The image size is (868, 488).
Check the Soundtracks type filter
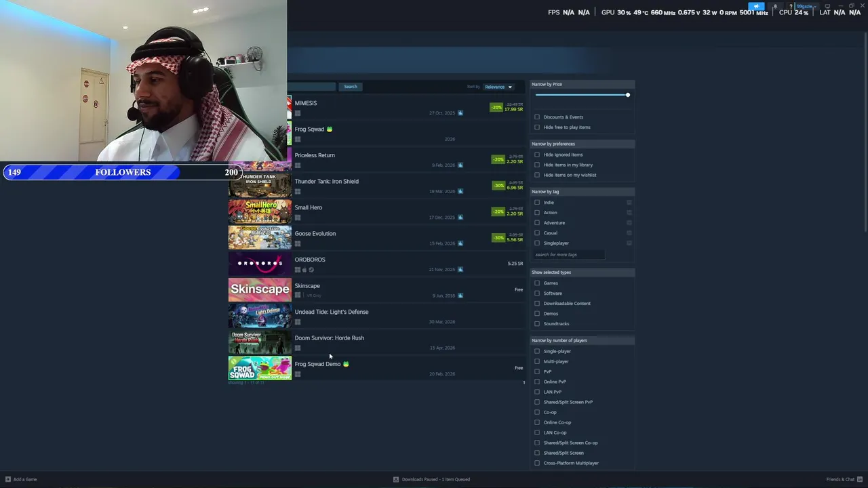[537, 324]
